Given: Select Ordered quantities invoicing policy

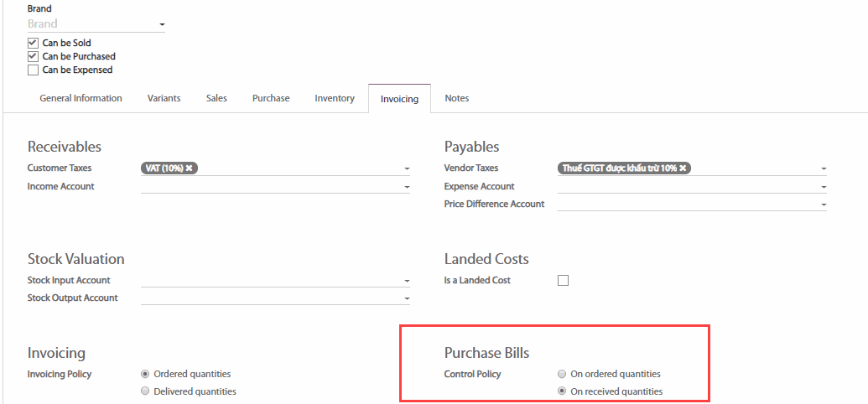Looking at the screenshot, I should (x=146, y=374).
